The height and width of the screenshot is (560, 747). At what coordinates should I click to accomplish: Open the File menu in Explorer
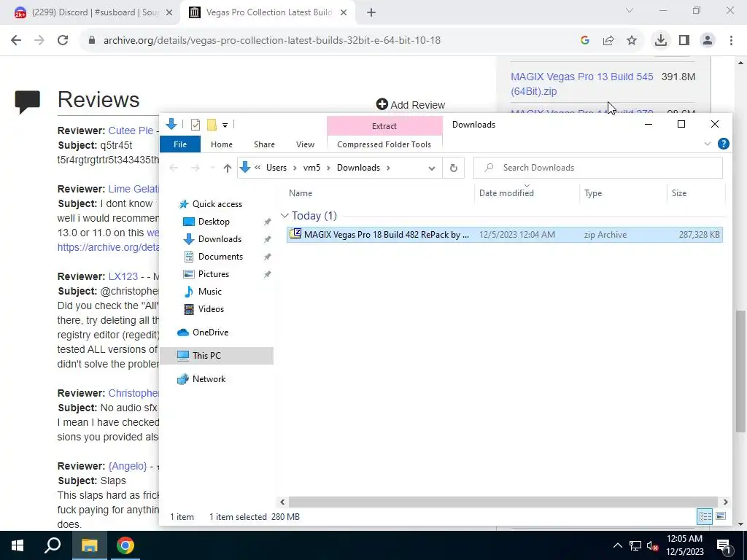[180, 144]
